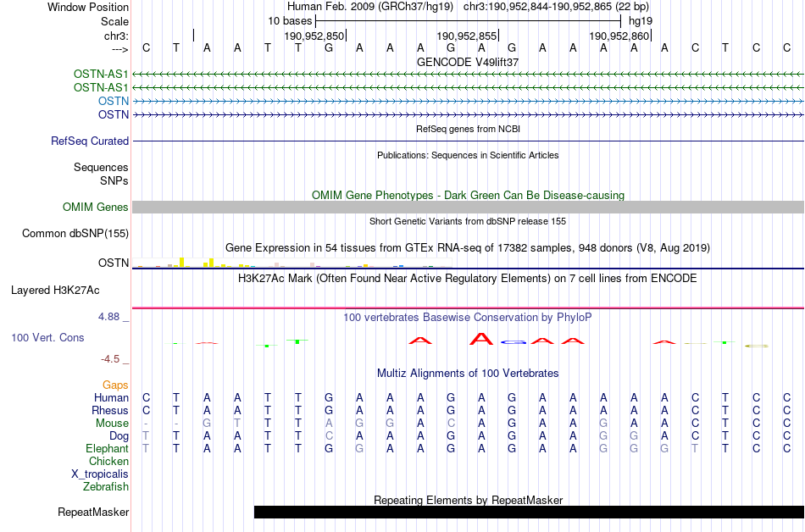Click the light-blue OSTN transcript arrow line

[x=468, y=101]
